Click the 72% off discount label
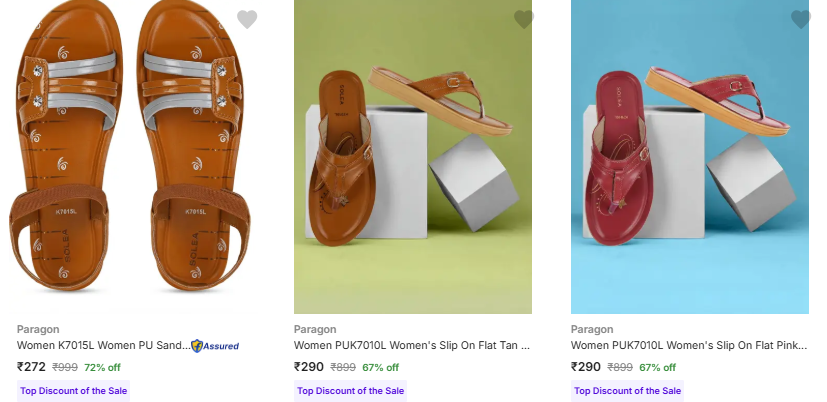The width and height of the screenshot is (827, 402). [102, 368]
